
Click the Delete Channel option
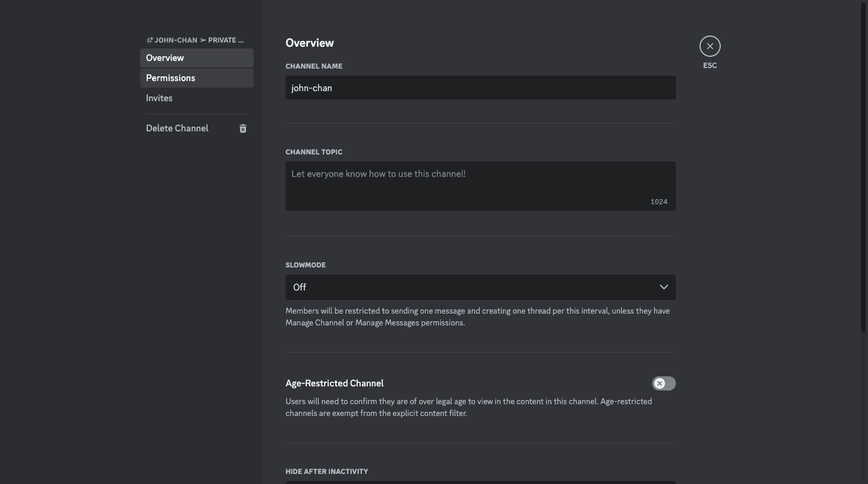coord(197,128)
